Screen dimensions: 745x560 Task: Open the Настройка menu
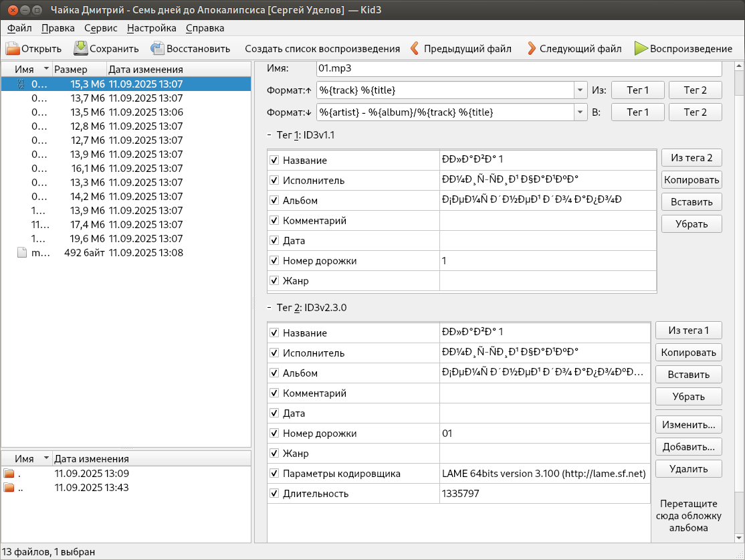coord(151,28)
